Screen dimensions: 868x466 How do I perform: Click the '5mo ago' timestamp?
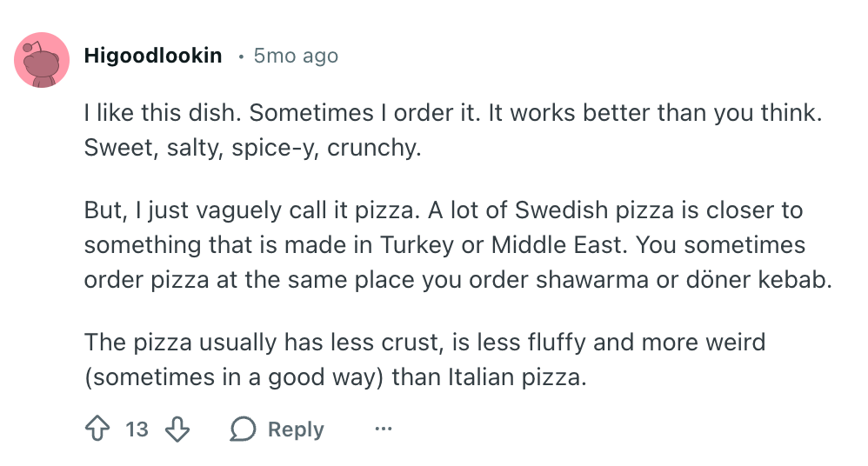(296, 57)
